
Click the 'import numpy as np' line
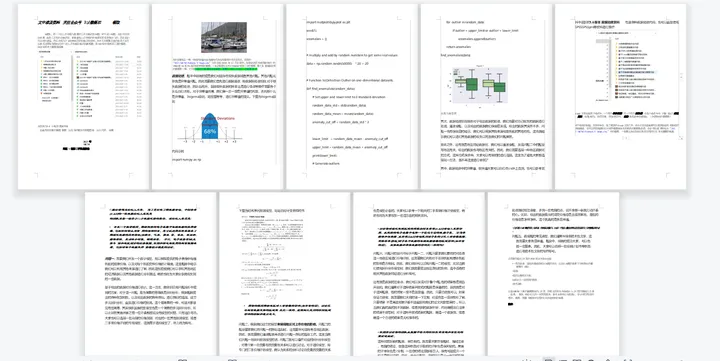[x=186, y=159]
